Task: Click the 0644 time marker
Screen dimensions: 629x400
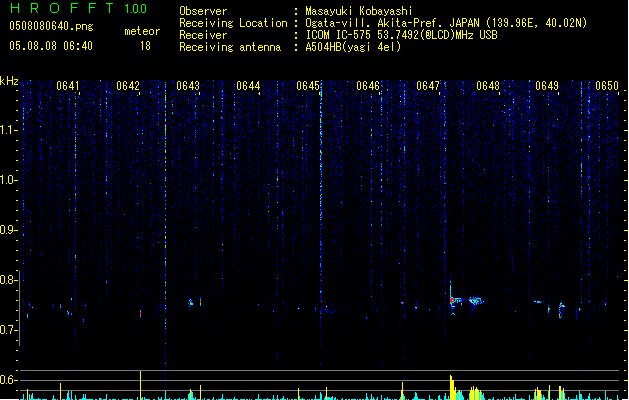Action: click(x=248, y=86)
